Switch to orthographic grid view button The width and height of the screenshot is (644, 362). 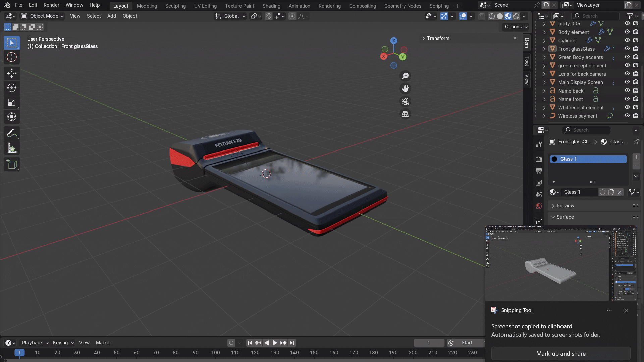click(405, 114)
